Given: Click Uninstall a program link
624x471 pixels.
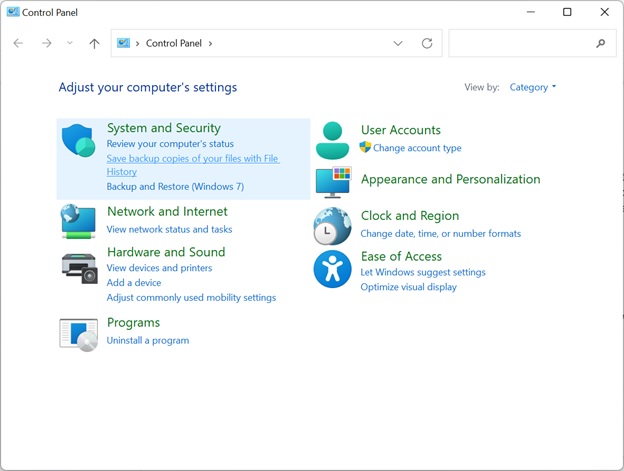Looking at the screenshot, I should [148, 341].
